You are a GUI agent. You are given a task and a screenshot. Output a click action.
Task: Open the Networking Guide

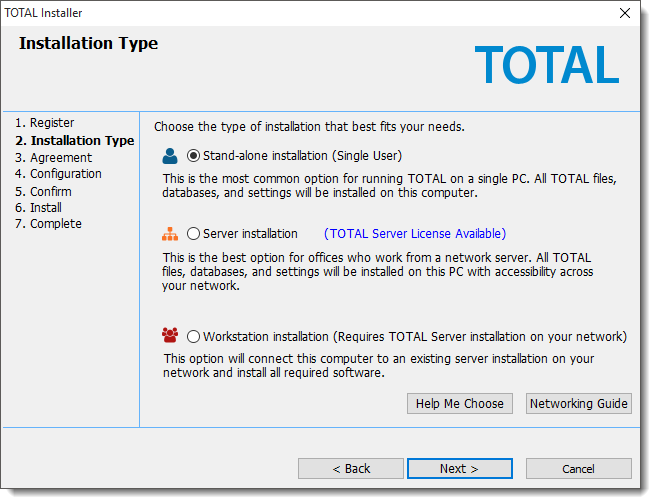click(579, 403)
